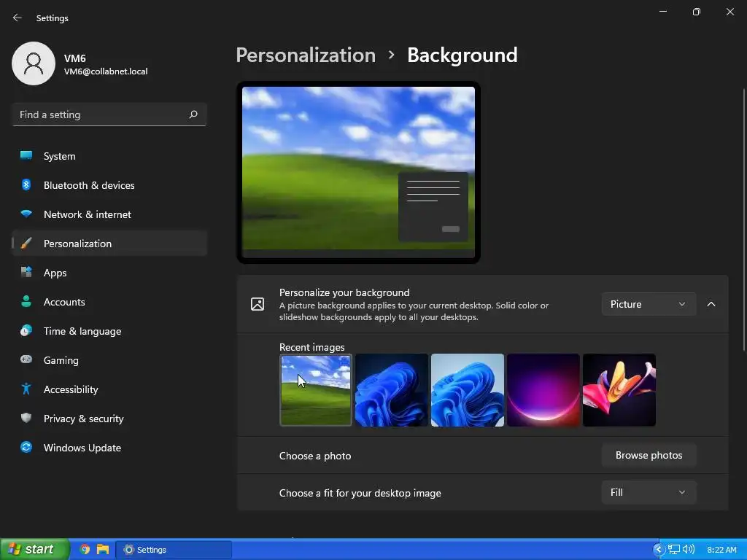The width and height of the screenshot is (747, 560).
Task: Open Privacy & security settings
Action: coord(109,419)
